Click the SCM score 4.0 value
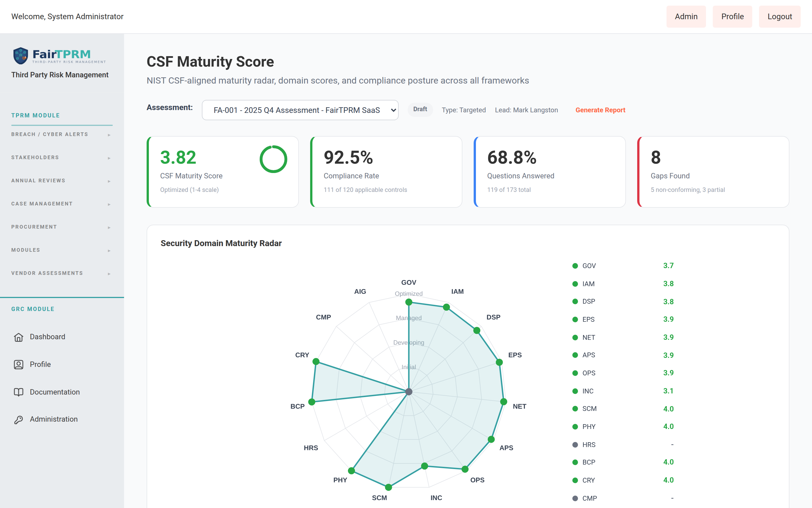812x508 pixels. 668,409
